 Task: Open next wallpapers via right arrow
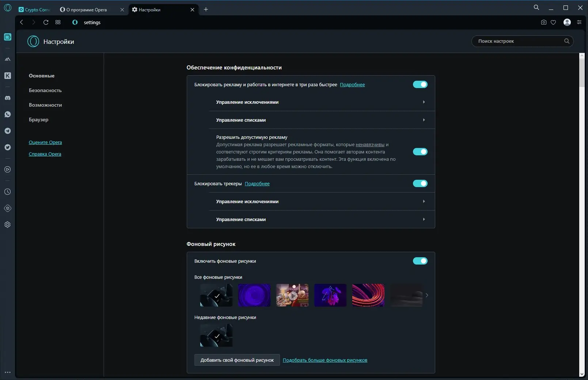tap(427, 295)
